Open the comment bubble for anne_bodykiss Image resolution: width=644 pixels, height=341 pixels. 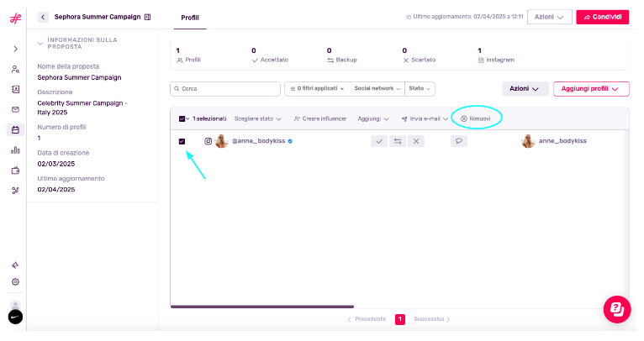pos(458,142)
